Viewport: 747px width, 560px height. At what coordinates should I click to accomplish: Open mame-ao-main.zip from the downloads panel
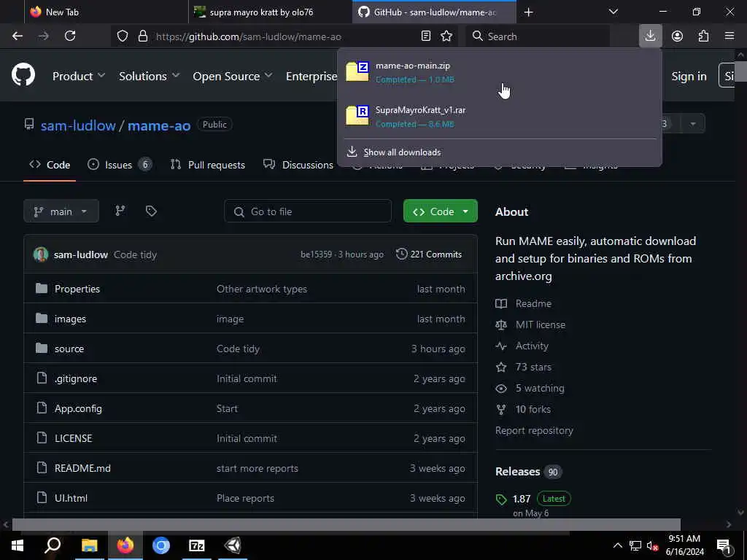(x=499, y=72)
